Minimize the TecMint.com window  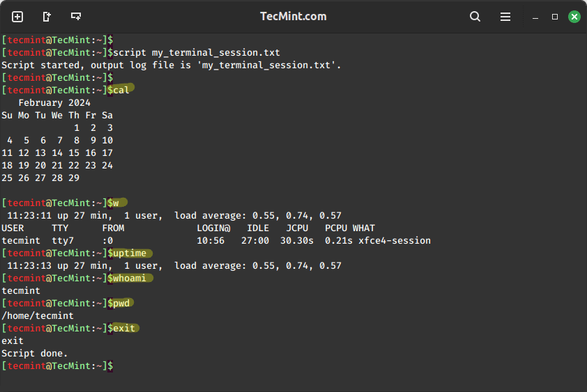(535, 17)
